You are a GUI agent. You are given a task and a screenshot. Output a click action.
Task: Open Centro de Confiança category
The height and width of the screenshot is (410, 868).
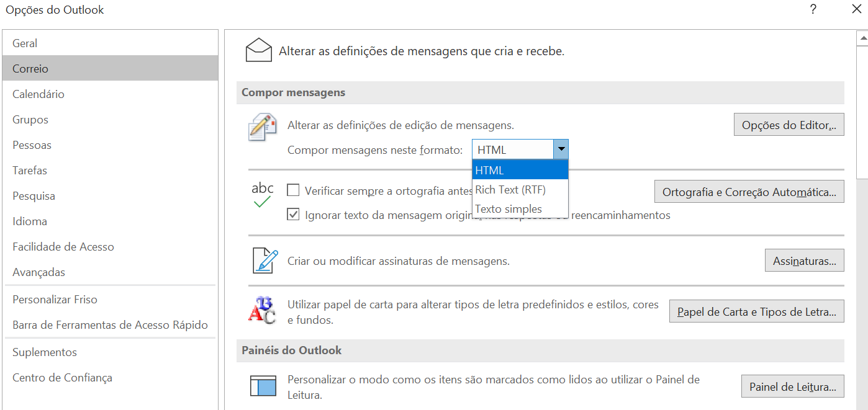point(110,377)
